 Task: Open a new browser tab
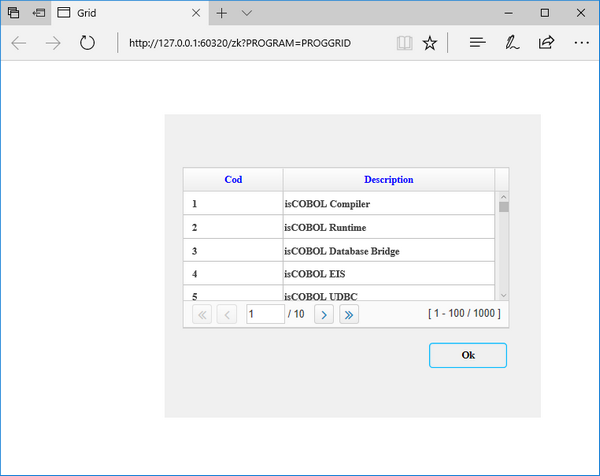click(221, 13)
